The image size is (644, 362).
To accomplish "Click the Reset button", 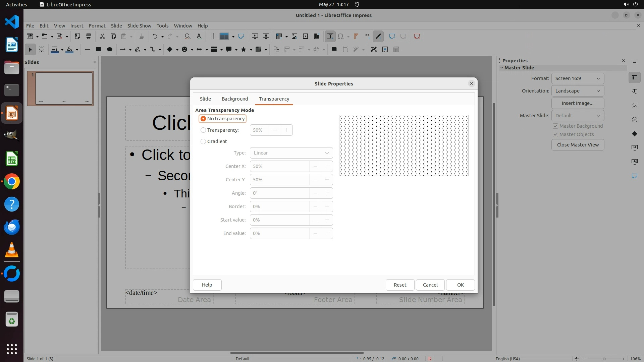I will point(400,285).
